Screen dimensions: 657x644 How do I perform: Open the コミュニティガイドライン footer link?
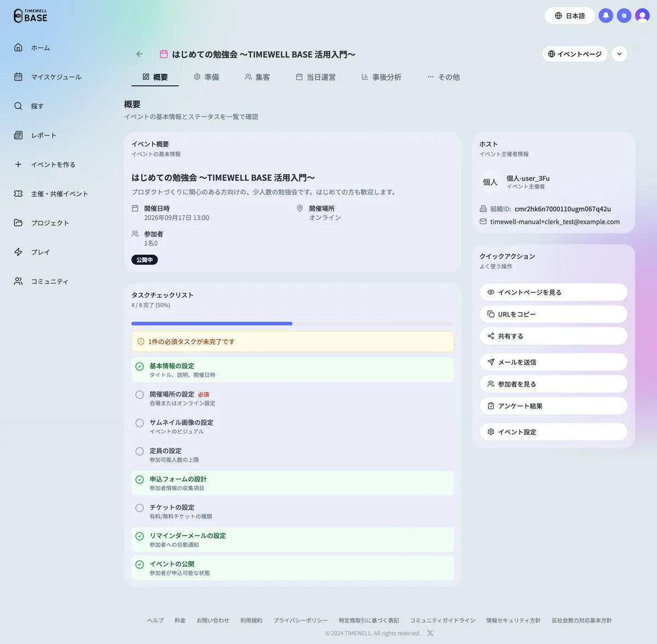point(443,620)
